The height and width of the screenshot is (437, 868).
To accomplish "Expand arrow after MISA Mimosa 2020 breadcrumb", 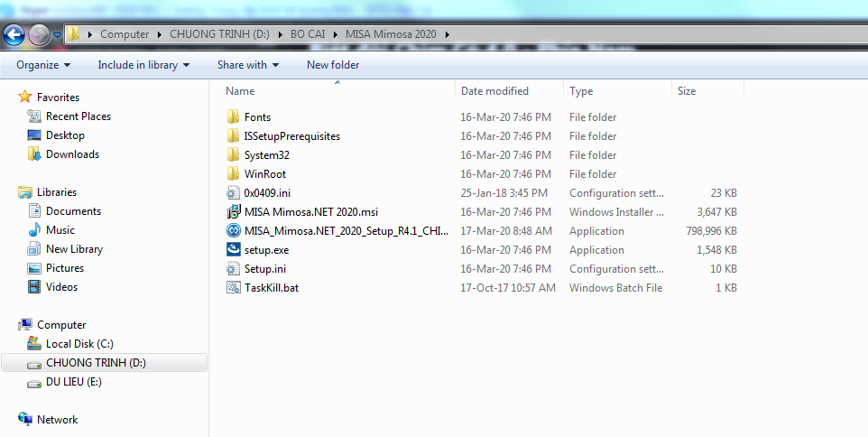I will [x=447, y=34].
